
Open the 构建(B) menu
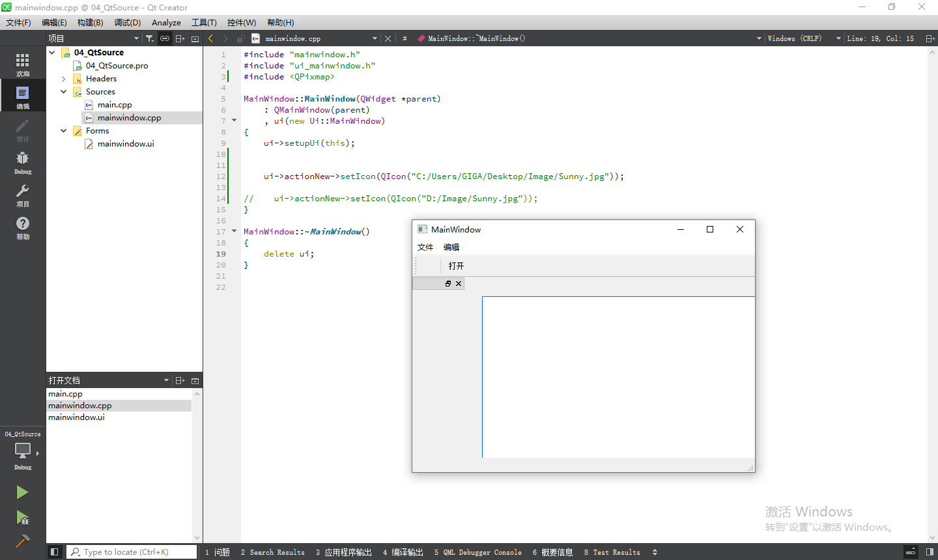click(x=90, y=22)
